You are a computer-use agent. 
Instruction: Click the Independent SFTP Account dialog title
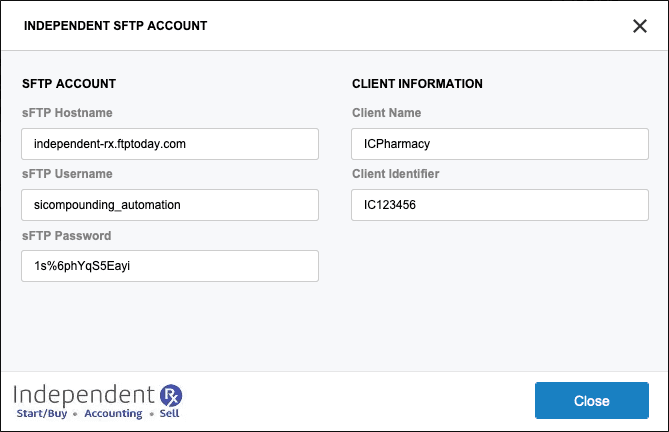click(115, 26)
